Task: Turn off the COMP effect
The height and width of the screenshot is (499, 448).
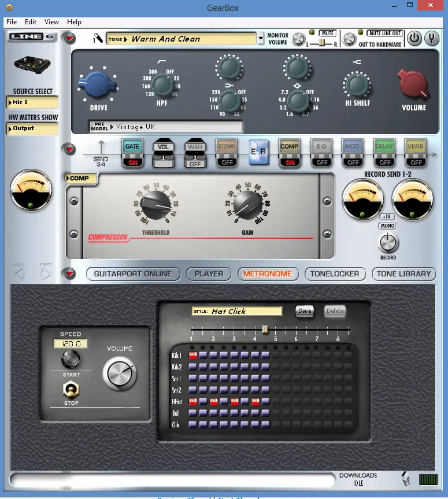Action: point(289,154)
